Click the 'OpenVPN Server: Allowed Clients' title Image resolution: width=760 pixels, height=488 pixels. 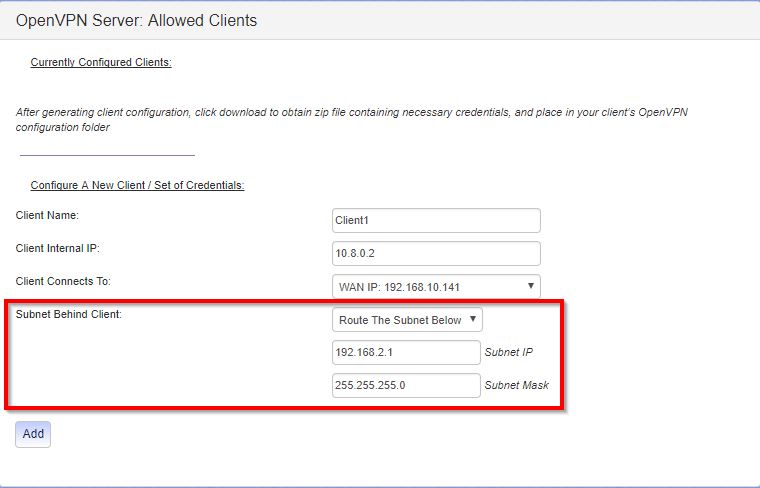pyautogui.click(x=136, y=20)
